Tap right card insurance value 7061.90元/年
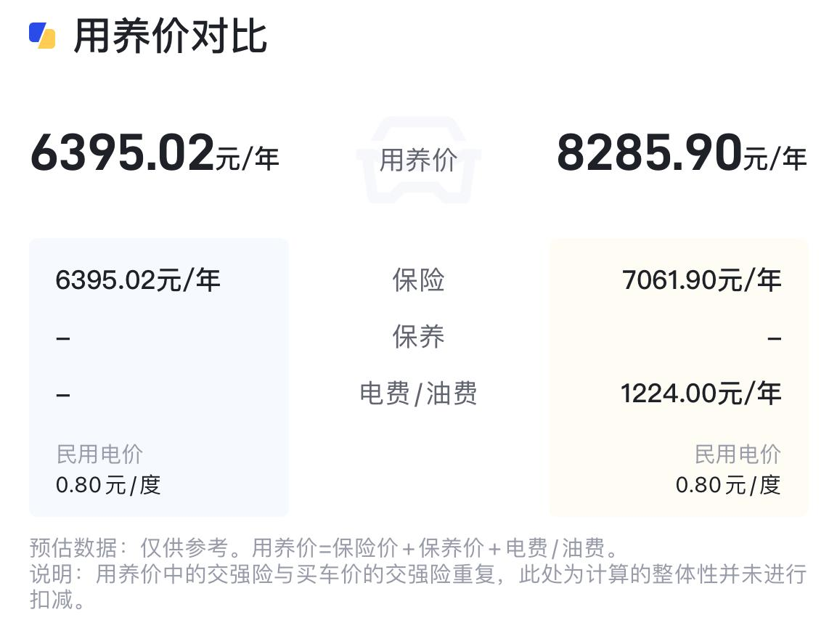 (x=701, y=280)
